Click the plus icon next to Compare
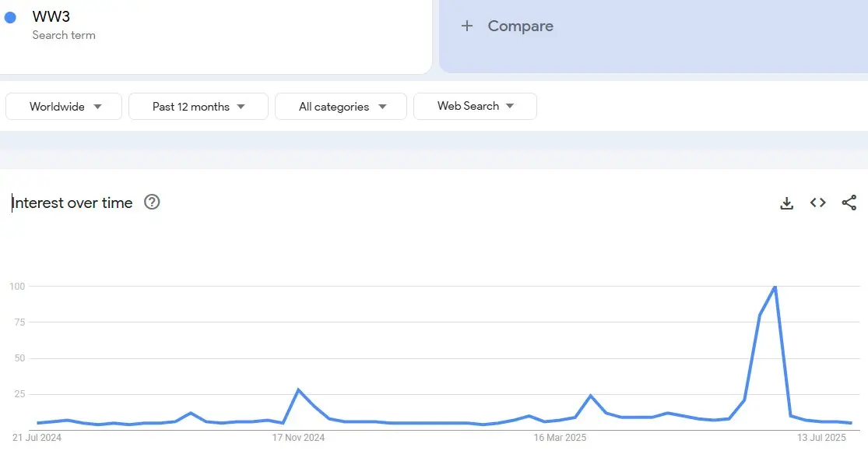The height and width of the screenshot is (465, 868). pyautogui.click(x=467, y=26)
